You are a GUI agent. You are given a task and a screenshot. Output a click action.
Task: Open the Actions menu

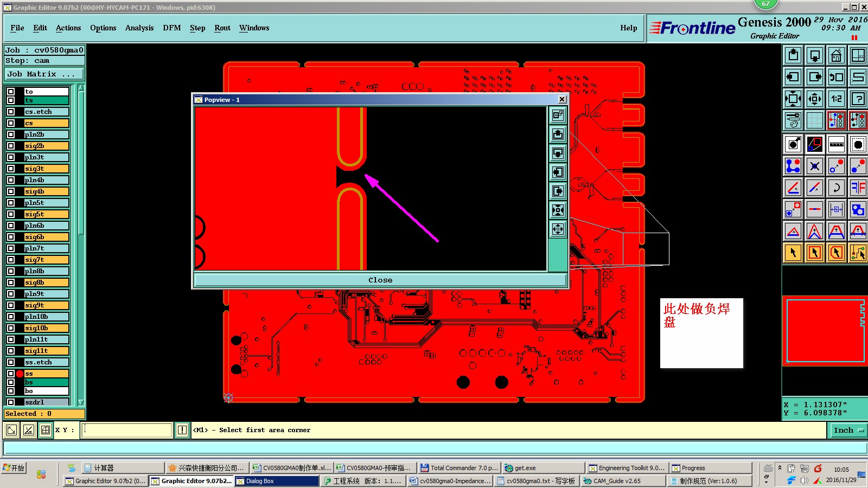[x=68, y=28]
